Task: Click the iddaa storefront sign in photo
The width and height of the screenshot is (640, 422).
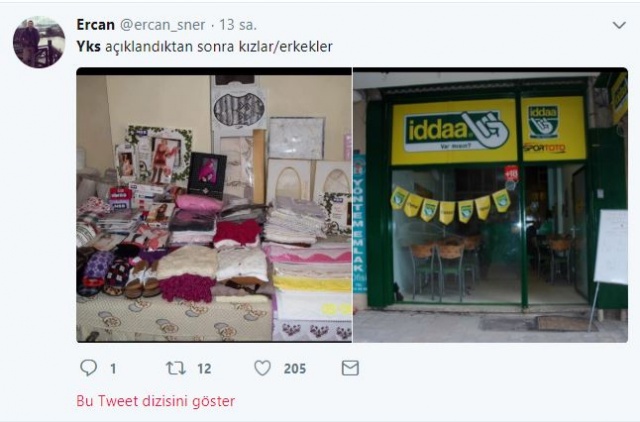Action: tap(456, 131)
